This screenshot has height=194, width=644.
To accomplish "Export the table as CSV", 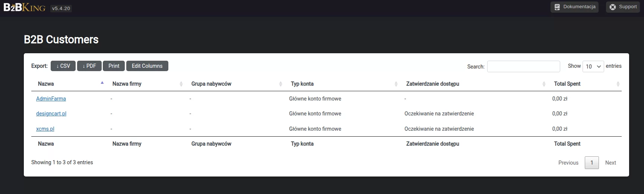I will (x=63, y=66).
